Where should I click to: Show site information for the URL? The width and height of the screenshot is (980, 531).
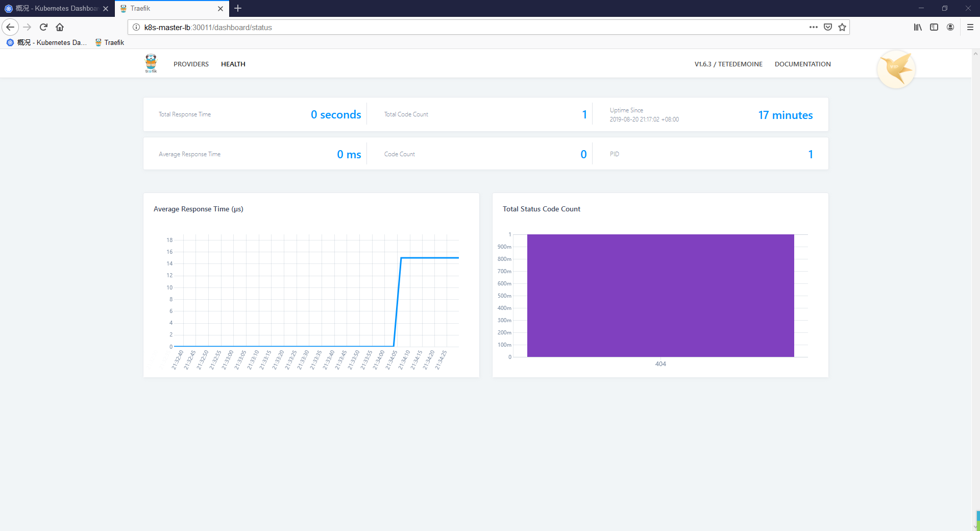click(x=136, y=27)
